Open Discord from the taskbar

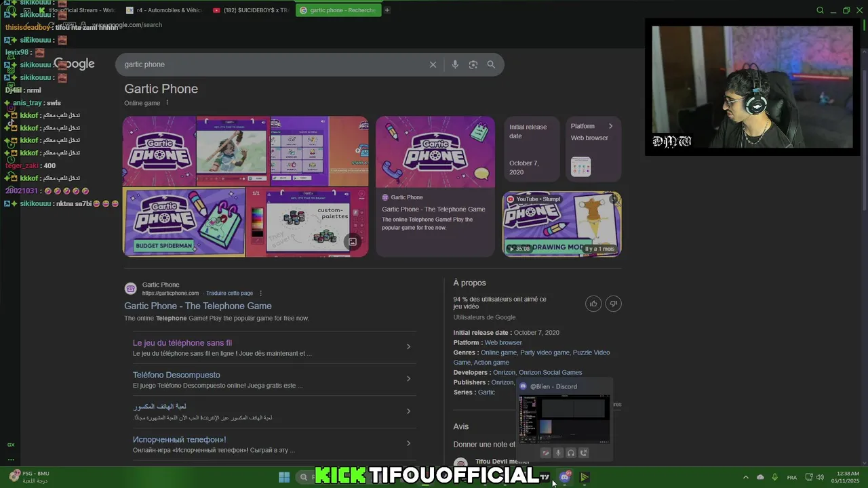click(x=565, y=477)
